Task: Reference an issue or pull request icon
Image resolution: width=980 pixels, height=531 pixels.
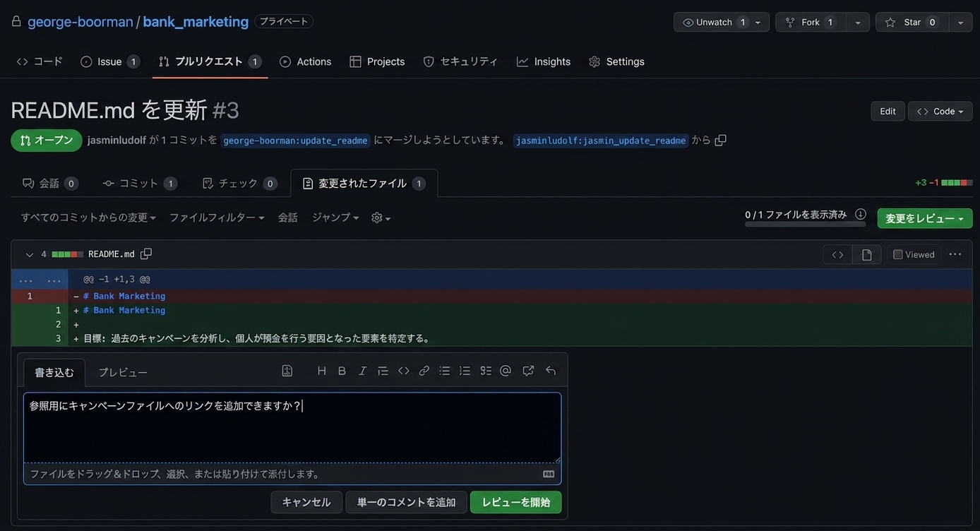Action: point(528,371)
